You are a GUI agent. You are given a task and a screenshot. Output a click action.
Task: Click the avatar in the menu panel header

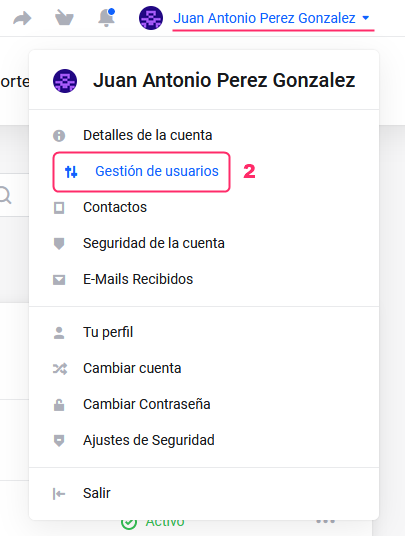[65, 81]
